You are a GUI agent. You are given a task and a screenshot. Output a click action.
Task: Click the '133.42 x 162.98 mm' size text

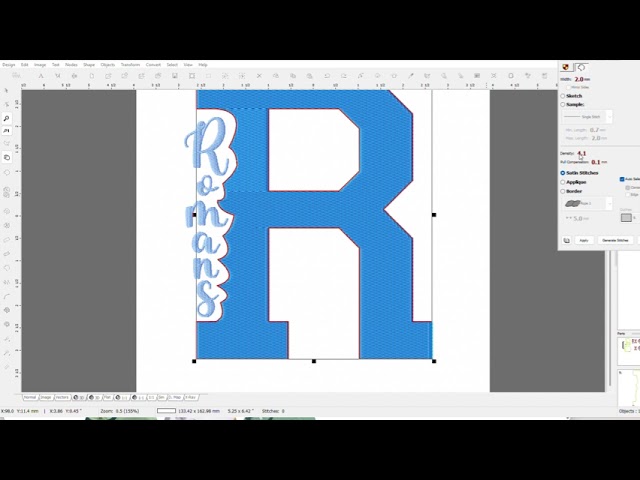coord(199,411)
